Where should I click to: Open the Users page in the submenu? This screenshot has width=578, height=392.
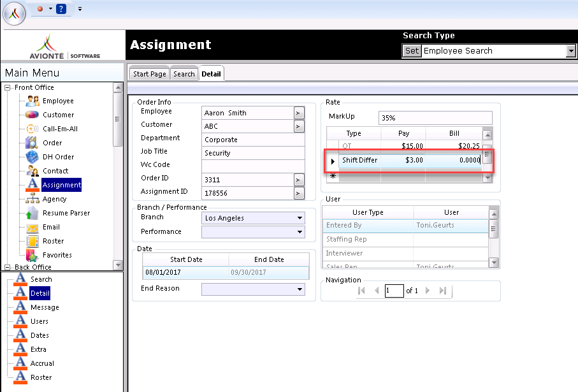[40, 321]
